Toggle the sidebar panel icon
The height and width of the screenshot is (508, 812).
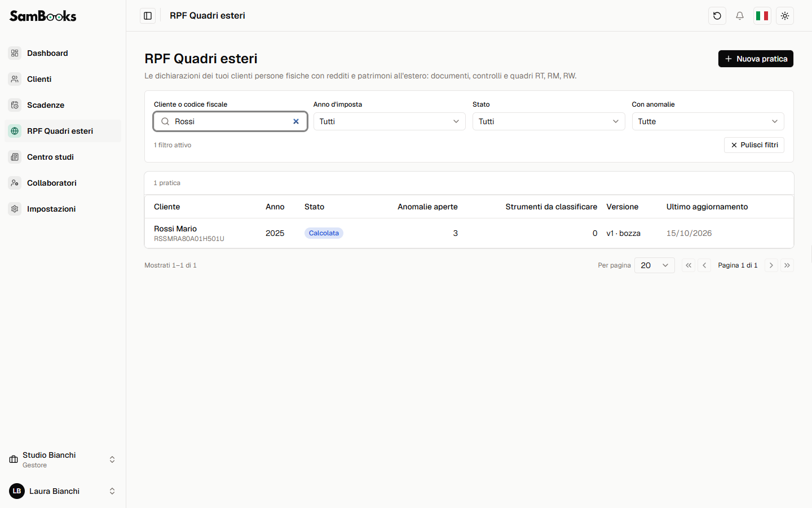coord(148,16)
